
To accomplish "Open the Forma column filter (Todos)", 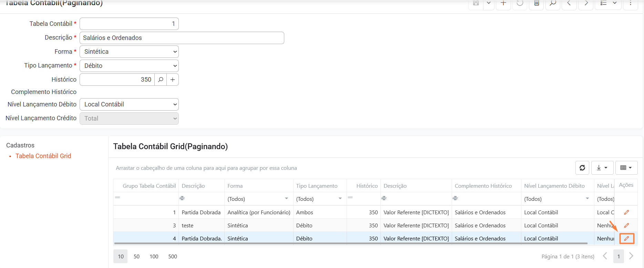I will coord(258,199).
